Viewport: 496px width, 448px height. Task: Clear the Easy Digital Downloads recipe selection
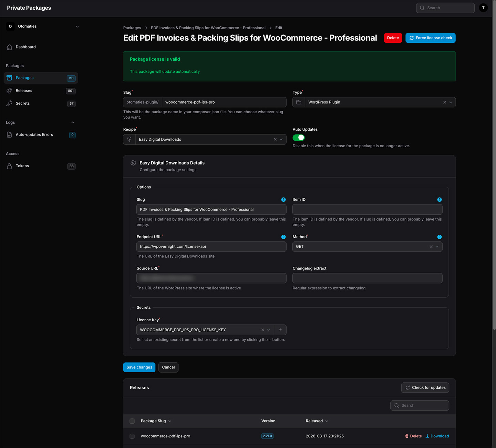tap(275, 139)
